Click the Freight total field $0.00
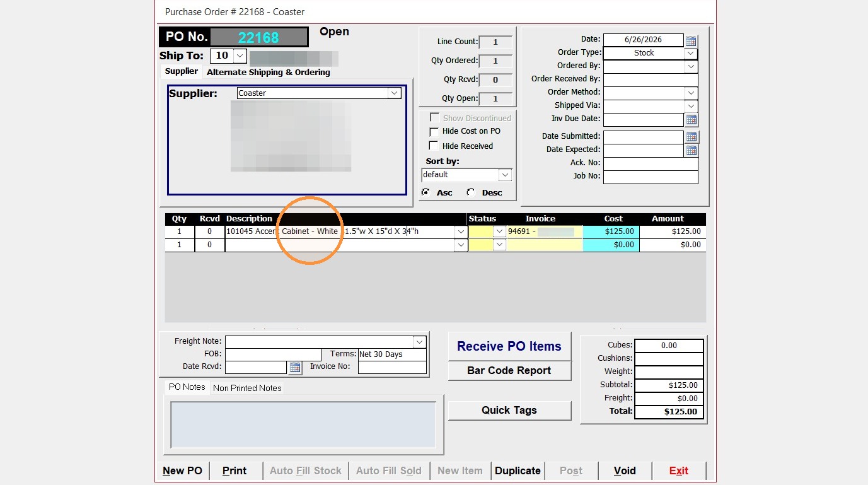868x485 pixels. pos(669,399)
